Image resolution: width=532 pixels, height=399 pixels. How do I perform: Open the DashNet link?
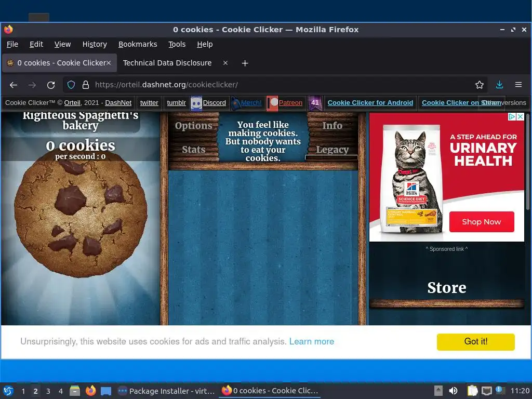[x=118, y=103]
